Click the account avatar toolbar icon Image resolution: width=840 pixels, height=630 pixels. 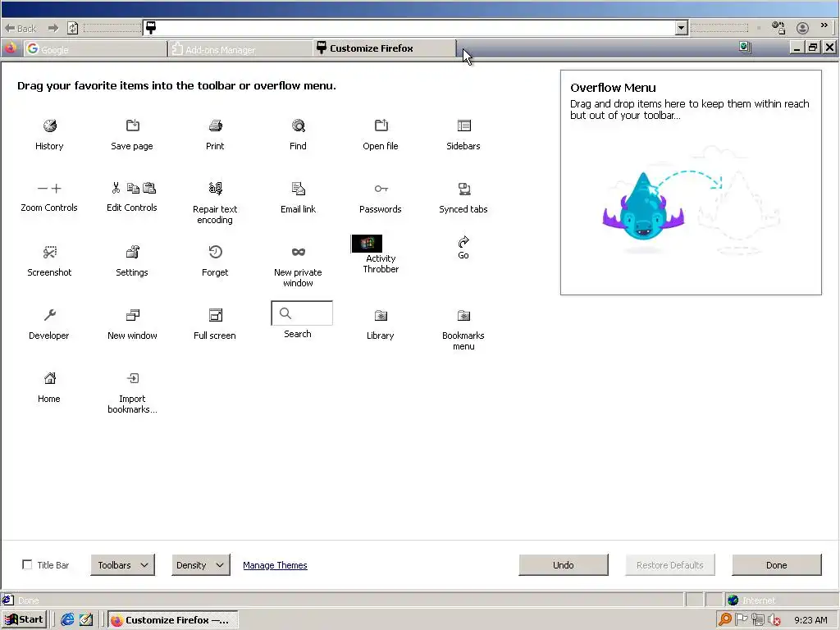pos(802,28)
